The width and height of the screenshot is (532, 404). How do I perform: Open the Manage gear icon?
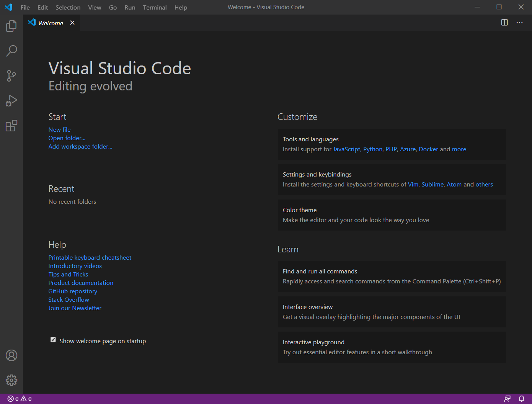[x=11, y=380]
